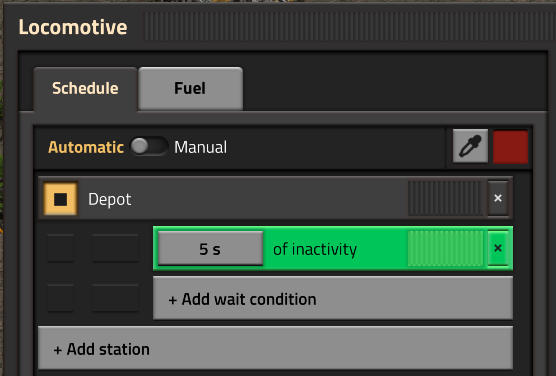Click the Locomotive window title bar grip
The image size is (556, 376).
click(x=349, y=27)
